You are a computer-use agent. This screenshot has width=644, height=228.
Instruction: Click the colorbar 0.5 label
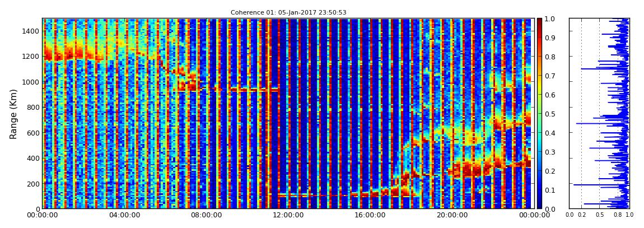550,114
